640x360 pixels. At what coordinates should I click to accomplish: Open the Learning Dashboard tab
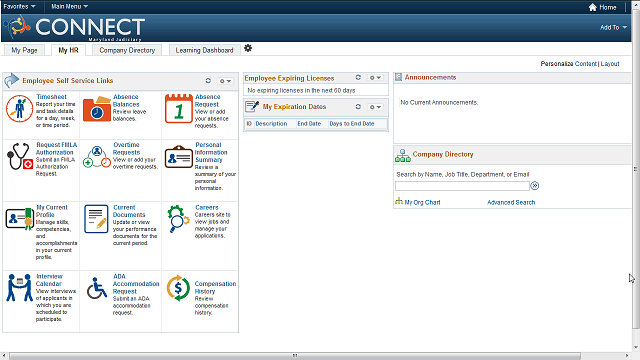click(204, 50)
